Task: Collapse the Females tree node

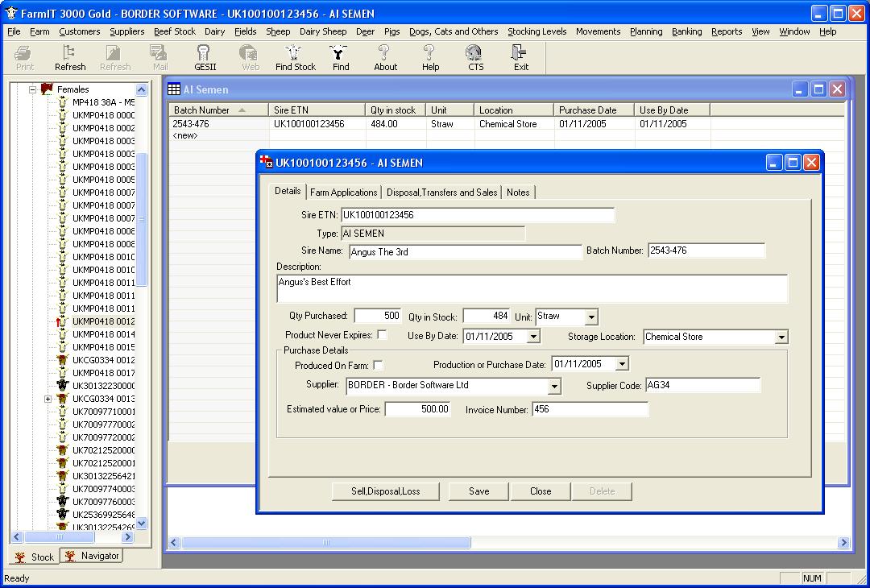Action: pyautogui.click(x=32, y=89)
